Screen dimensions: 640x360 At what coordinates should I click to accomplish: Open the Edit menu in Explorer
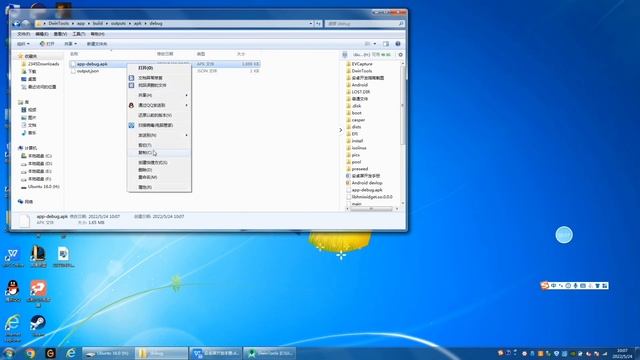pyautogui.click(x=42, y=34)
